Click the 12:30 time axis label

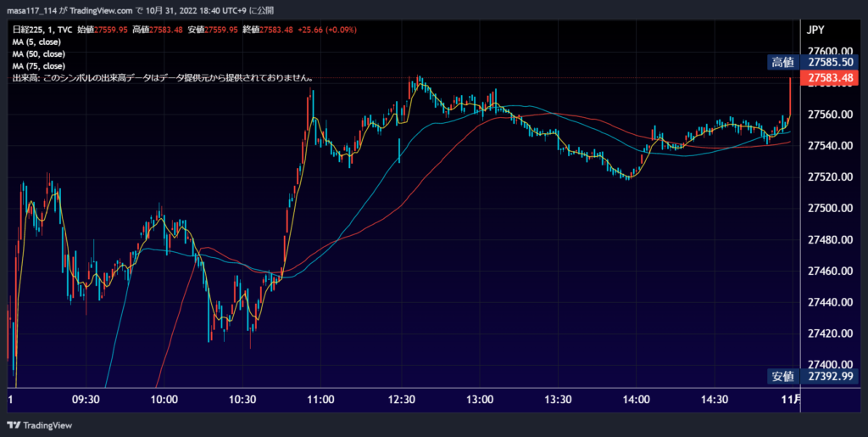(401, 400)
